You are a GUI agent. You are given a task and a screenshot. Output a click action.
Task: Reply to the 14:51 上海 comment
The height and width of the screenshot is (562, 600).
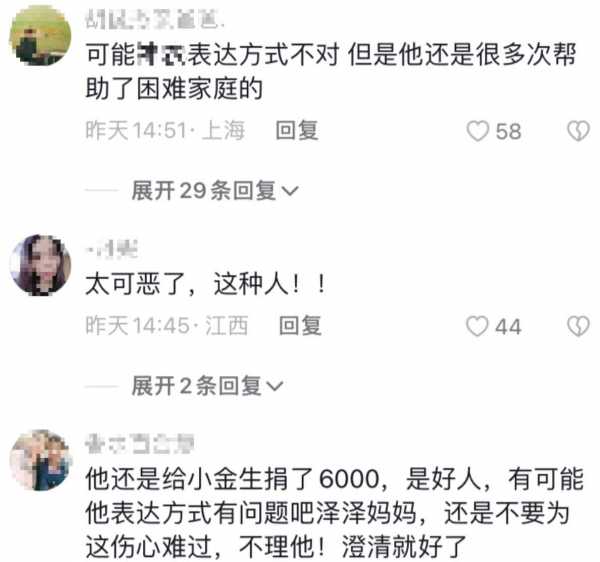tap(297, 130)
